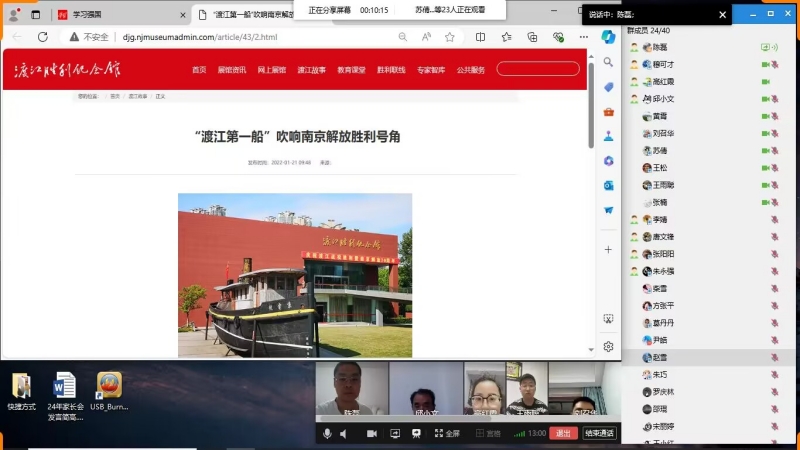Open the read aloud icon in address bar
The height and width of the screenshot is (450, 800).
click(426, 37)
